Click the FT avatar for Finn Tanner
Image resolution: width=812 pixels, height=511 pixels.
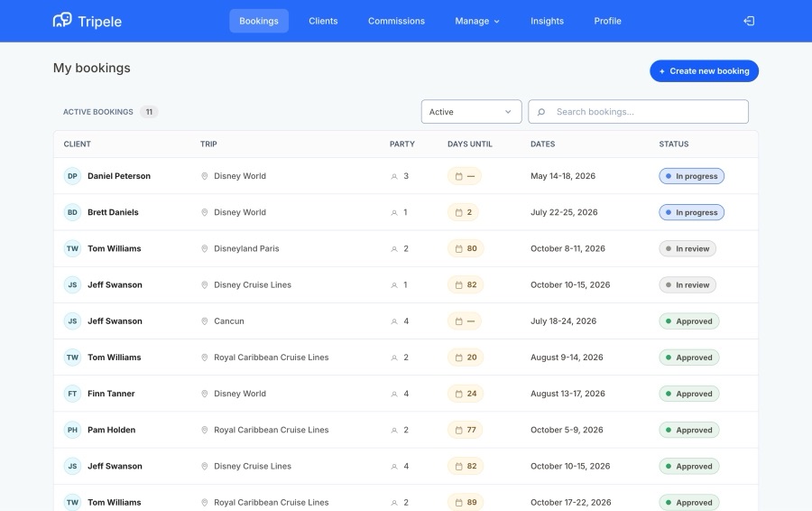[x=72, y=394]
